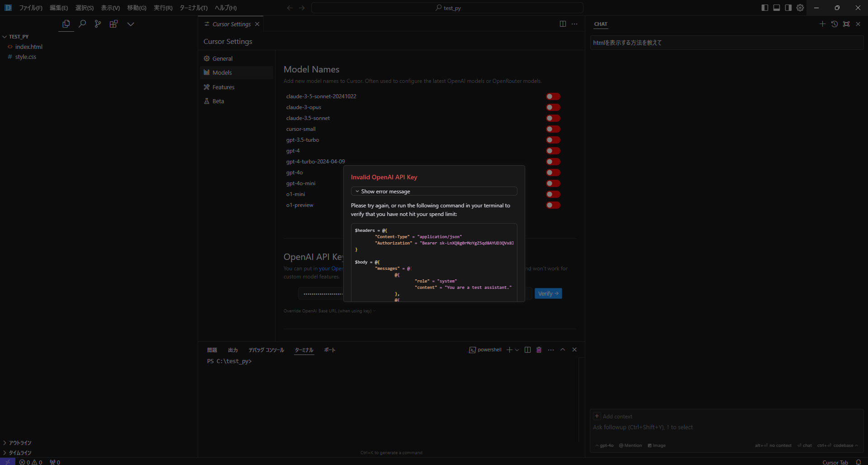Select Features in settings sidebar
The width and height of the screenshot is (868, 465).
click(223, 87)
